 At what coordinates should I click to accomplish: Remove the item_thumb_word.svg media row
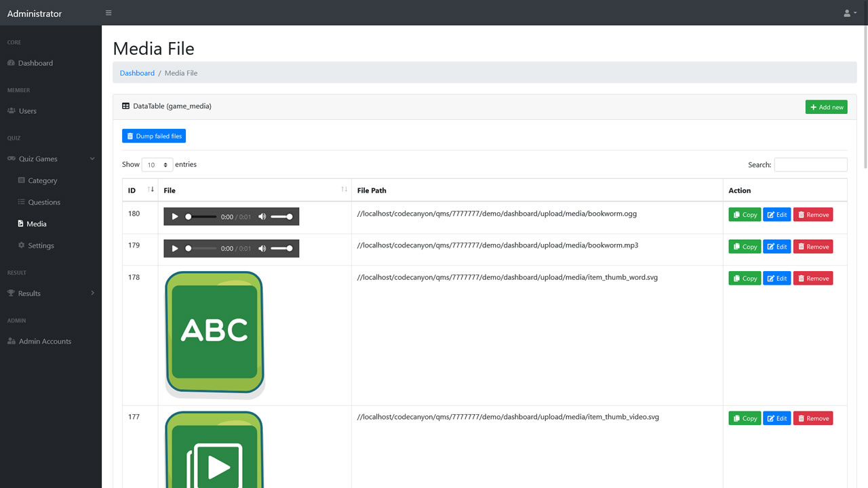click(x=812, y=279)
